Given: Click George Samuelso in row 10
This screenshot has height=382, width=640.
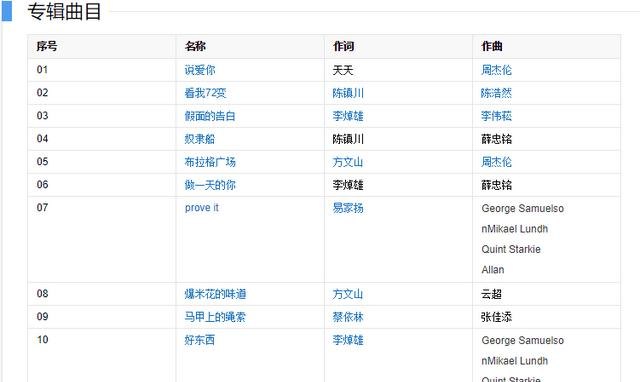Looking at the screenshot, I should click(522, 340).
